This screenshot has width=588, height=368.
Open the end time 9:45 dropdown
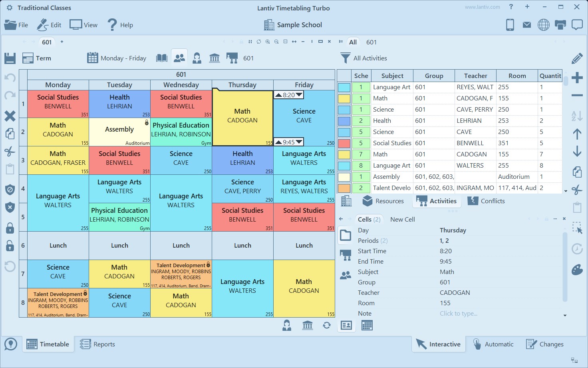(x=299, y=142)
